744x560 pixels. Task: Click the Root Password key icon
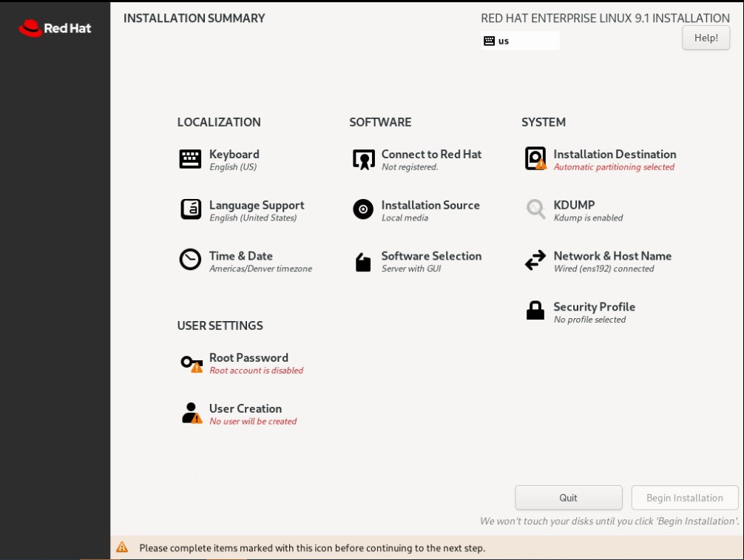click(x=191, y=363)
